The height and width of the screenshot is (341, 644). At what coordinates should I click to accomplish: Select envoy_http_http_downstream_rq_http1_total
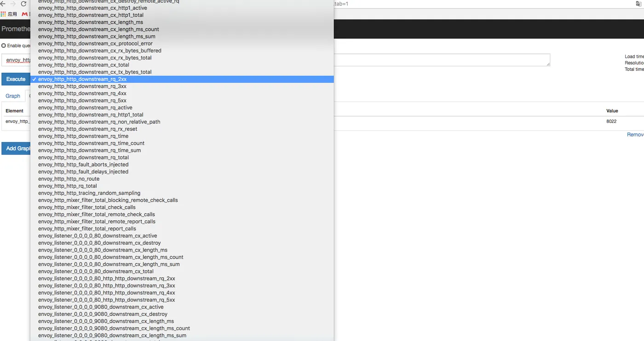(182, 115)
